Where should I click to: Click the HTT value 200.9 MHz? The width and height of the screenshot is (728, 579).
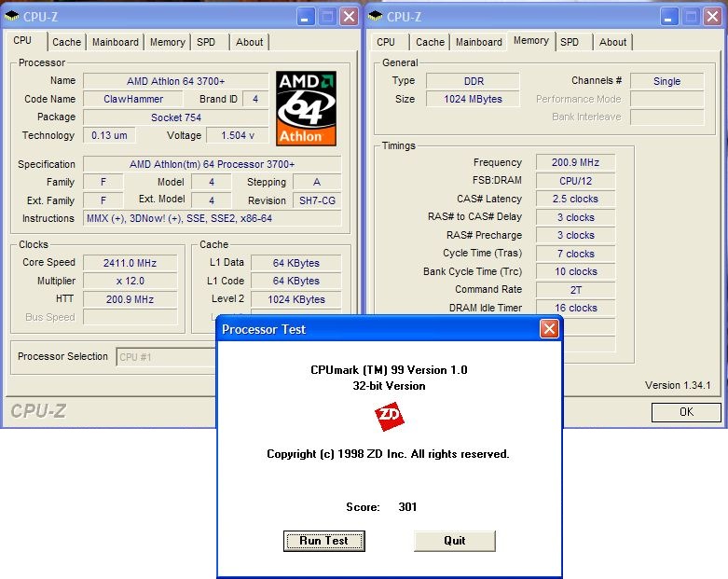point(130,299)
